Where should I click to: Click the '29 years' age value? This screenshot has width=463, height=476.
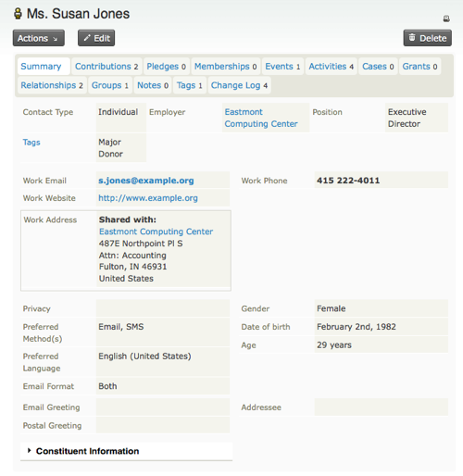click(x=334, y=344)
